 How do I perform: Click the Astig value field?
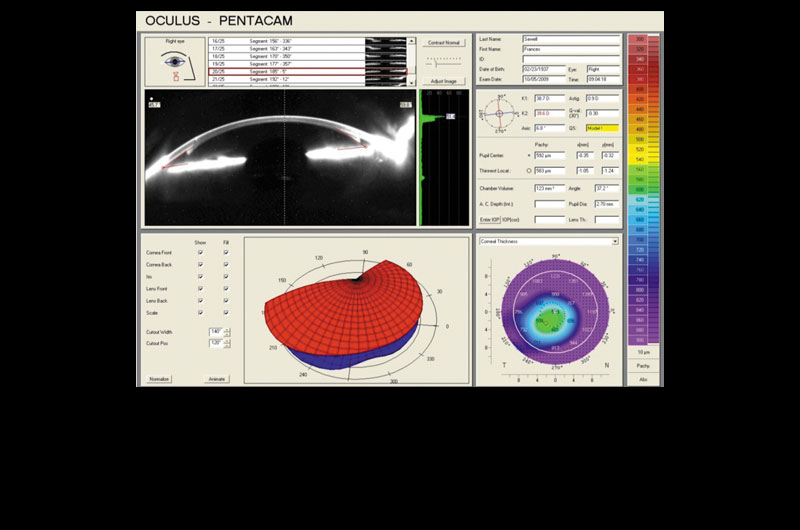pos(603,98)
